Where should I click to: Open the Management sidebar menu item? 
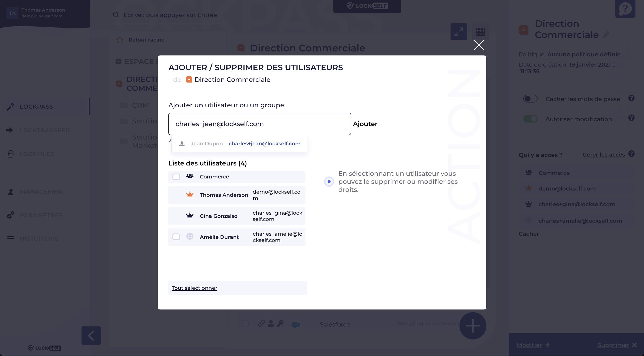pos(43,191)
